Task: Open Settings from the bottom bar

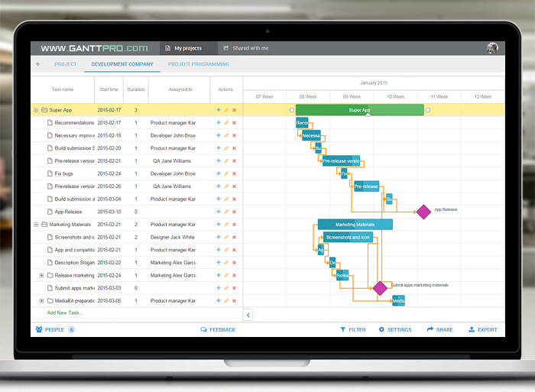Action: [395, 330]
